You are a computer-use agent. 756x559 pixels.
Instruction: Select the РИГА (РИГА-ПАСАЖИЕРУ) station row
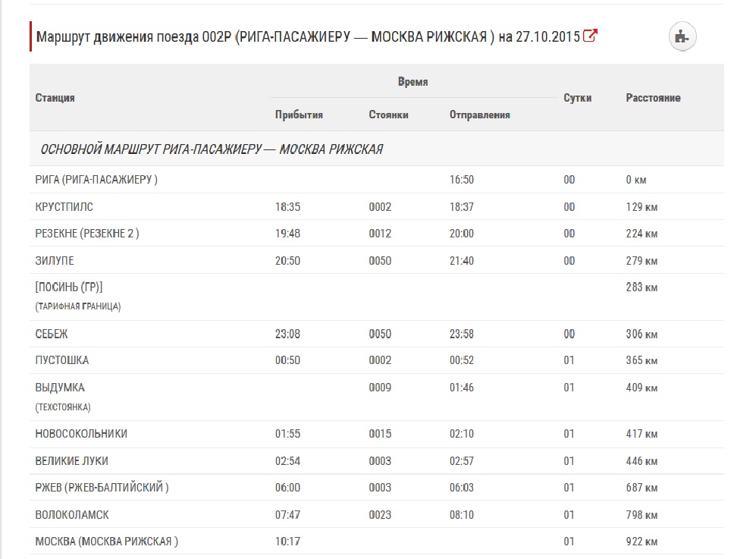pos(96,180)
